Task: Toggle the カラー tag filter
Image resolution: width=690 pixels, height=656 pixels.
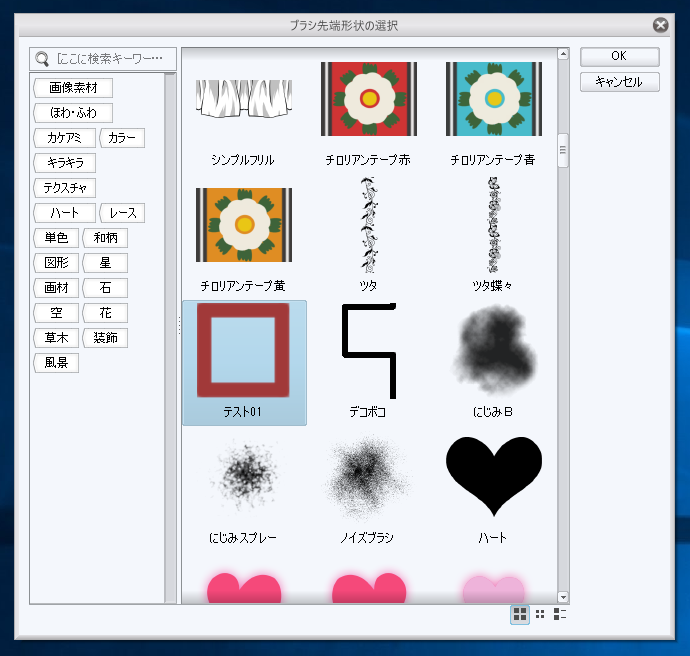Action: click(x=122, y=138)
